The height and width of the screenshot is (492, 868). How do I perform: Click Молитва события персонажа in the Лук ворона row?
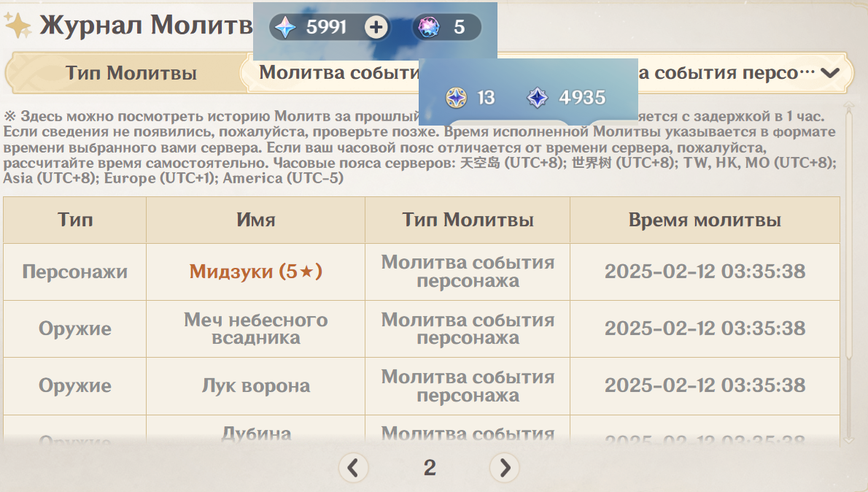point(468,385)
